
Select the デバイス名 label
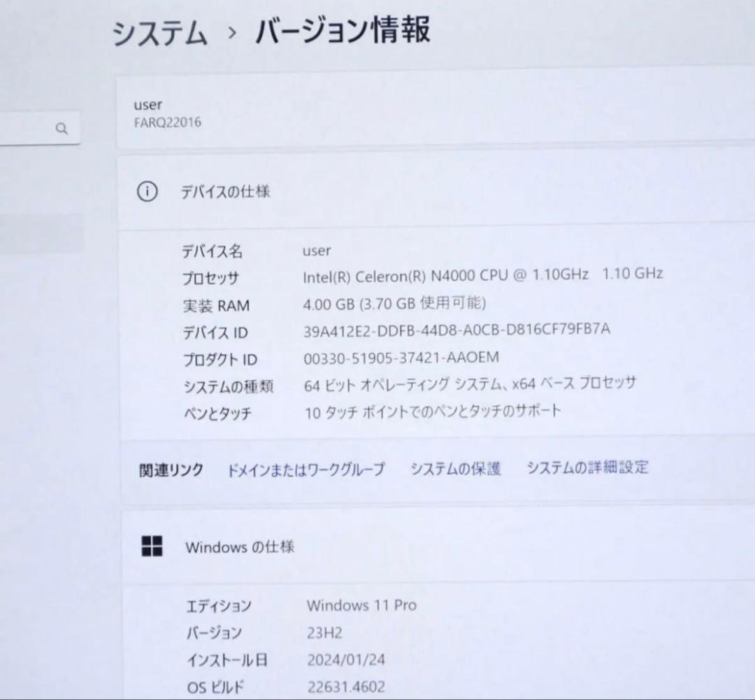[212, 251]
